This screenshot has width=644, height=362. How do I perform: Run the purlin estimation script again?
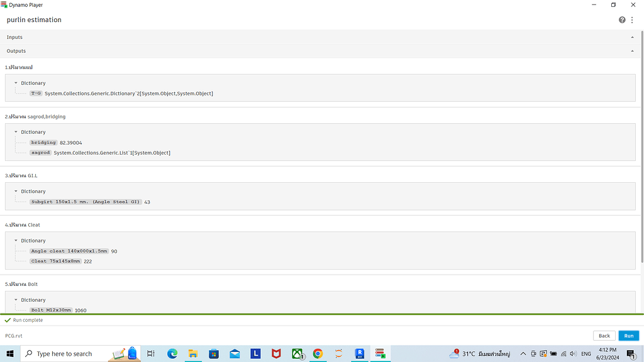pos(628,336)
